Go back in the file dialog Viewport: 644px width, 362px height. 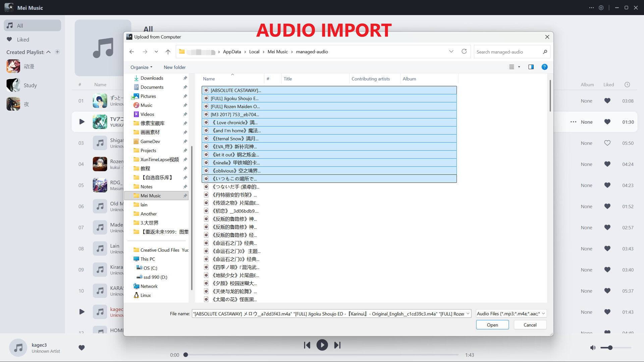click(x=132, y=52)
